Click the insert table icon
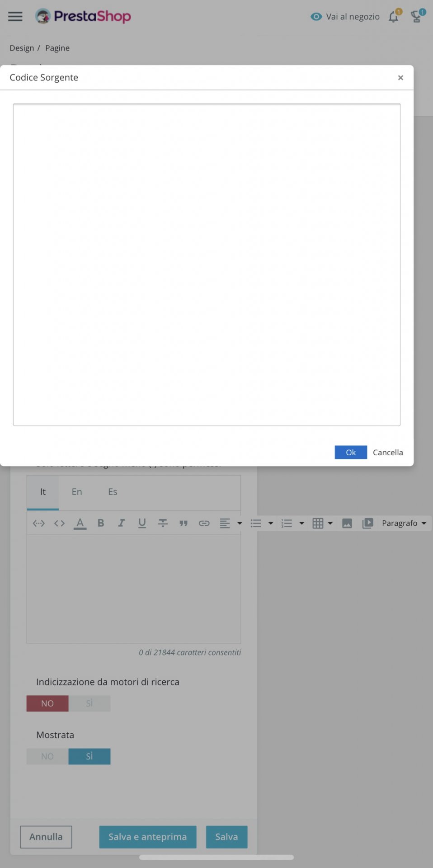 click(x=318, y=524)
